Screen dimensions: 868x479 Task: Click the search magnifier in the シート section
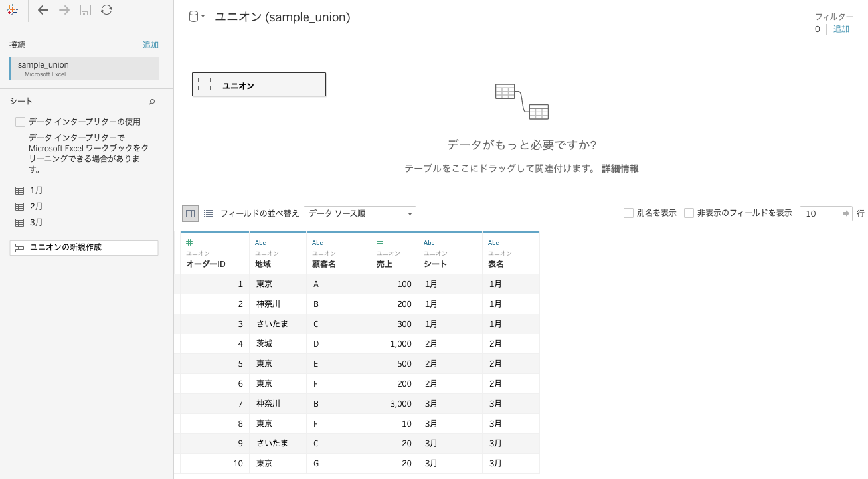151,102
